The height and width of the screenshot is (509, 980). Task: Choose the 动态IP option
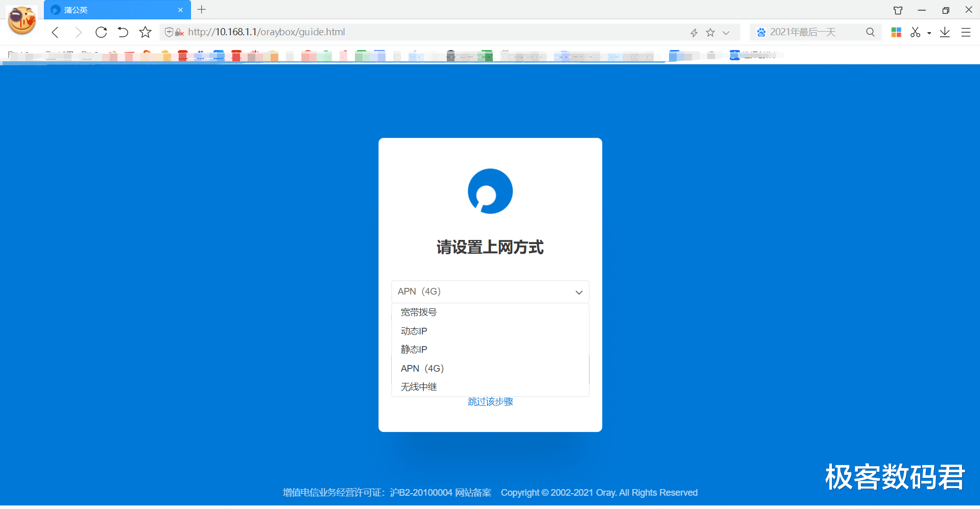(x=490, y=331)
